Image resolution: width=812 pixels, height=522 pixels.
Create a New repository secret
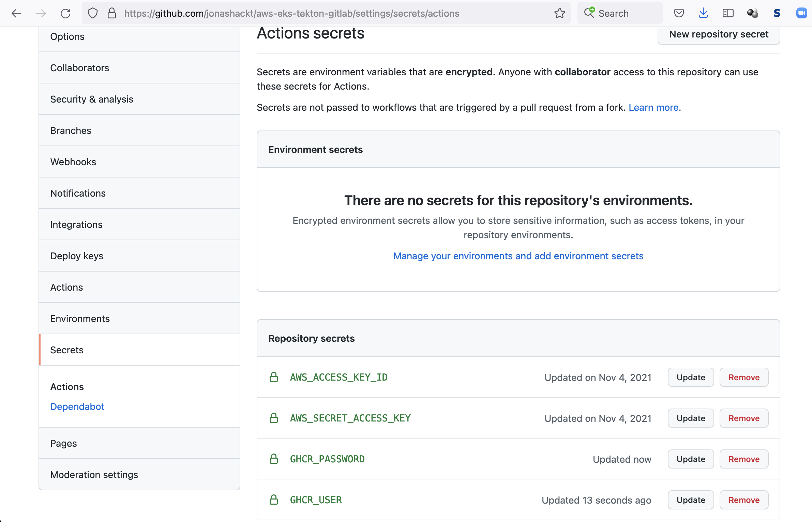tap(719, 34)
